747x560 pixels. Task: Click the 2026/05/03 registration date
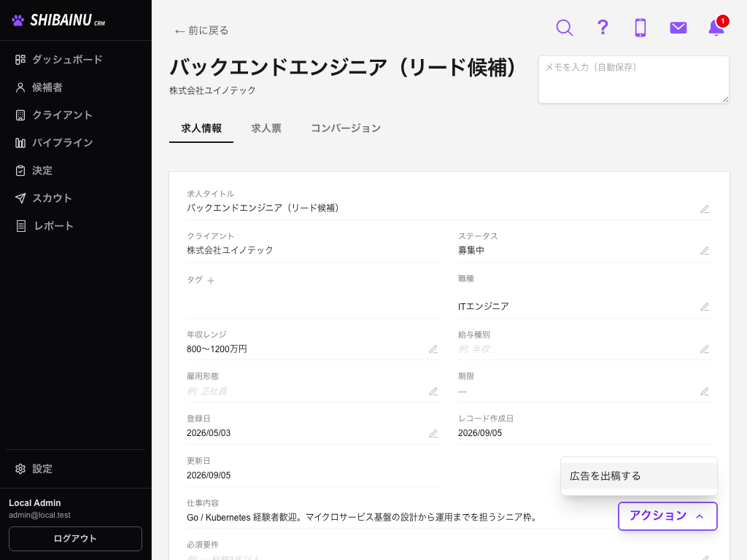tap(209, 433)
